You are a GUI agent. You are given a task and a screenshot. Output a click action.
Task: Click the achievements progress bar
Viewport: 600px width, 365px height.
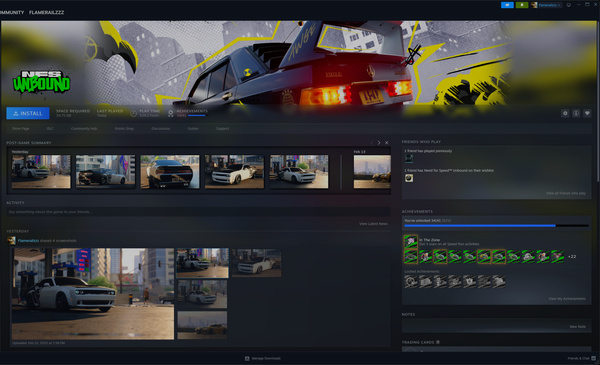(496, 226)
